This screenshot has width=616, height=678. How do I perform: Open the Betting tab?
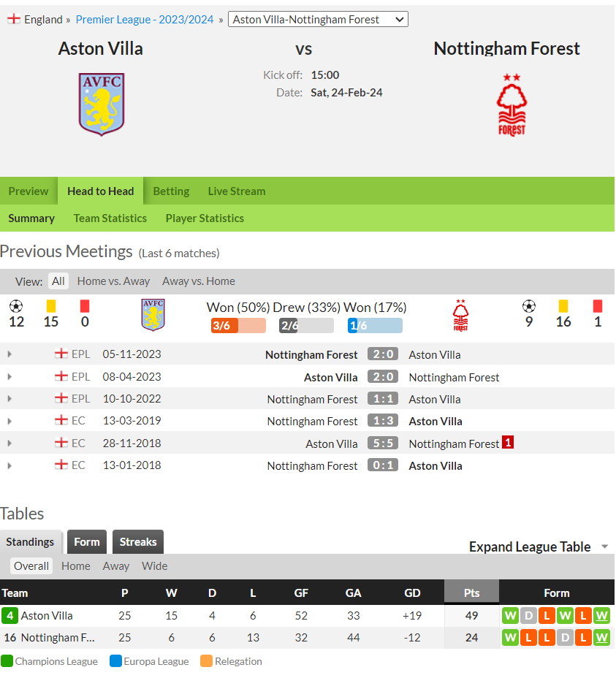pyautogui.click(x=171, y=191)
